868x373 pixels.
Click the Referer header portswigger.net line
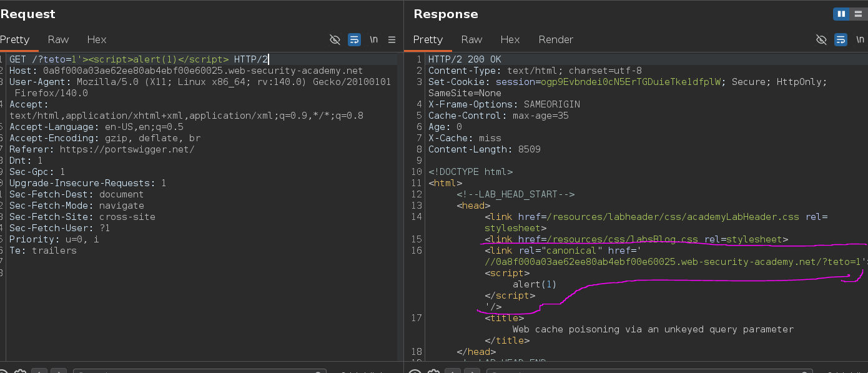tap(102, 149)
